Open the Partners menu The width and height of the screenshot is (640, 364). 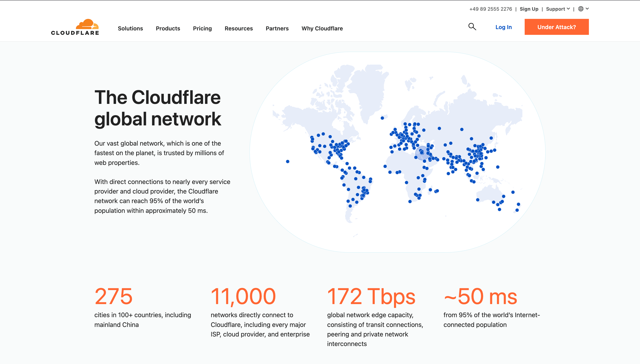(277, 28)
